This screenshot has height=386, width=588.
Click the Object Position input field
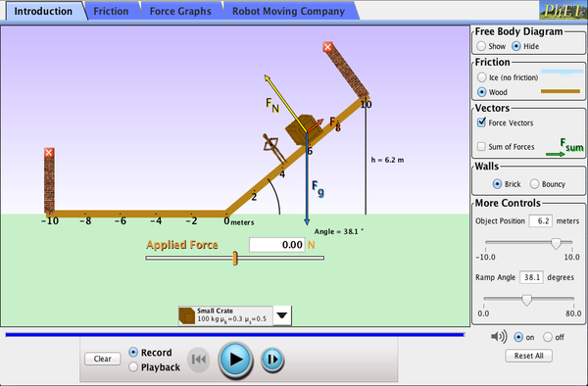(x=541, y=220)
